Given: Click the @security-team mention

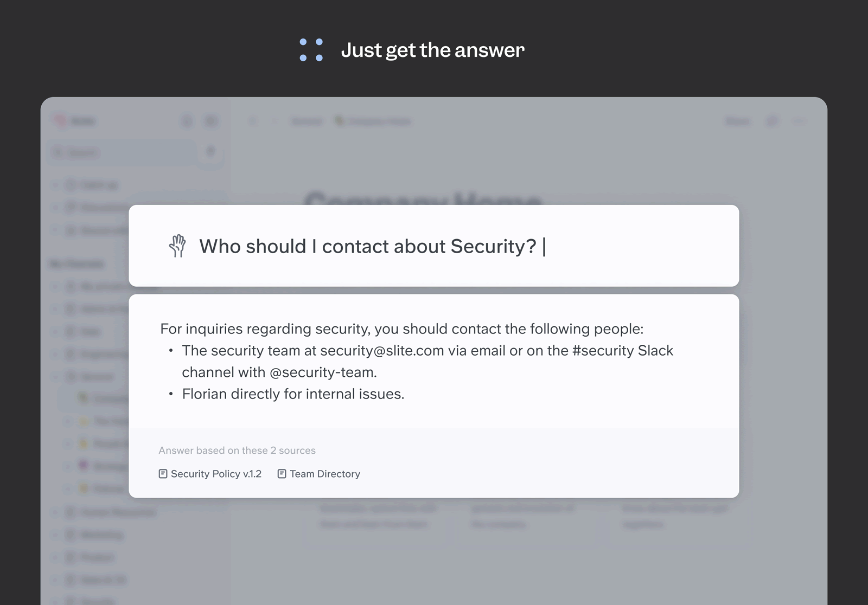Looking at the screenshot, I should (x=322, y=372).
